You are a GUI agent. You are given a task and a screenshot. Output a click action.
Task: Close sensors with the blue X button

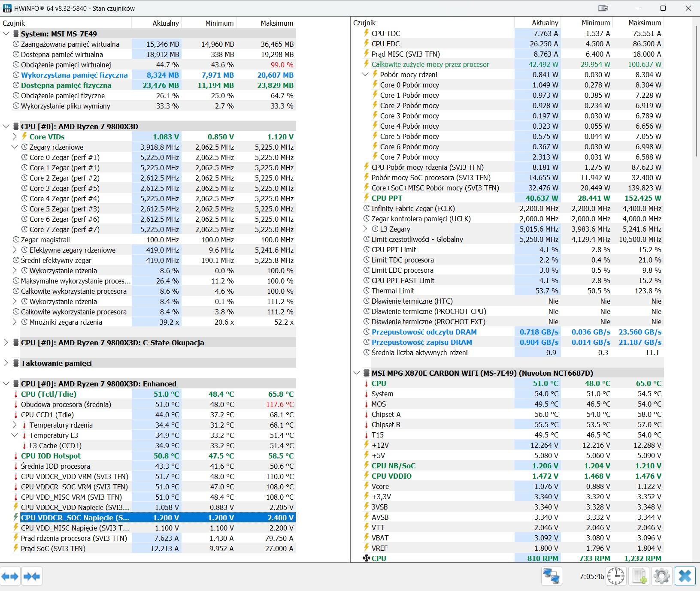685,576
